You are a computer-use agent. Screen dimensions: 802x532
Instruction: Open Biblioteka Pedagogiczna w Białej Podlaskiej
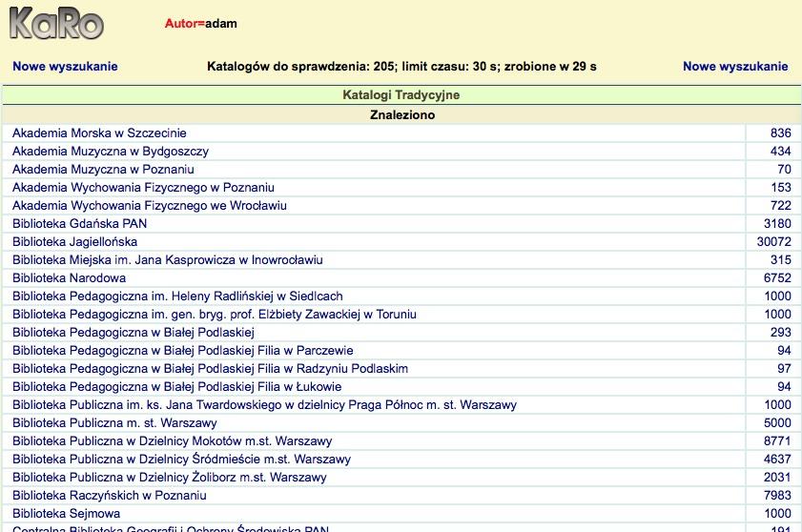[x=134, y=333]
